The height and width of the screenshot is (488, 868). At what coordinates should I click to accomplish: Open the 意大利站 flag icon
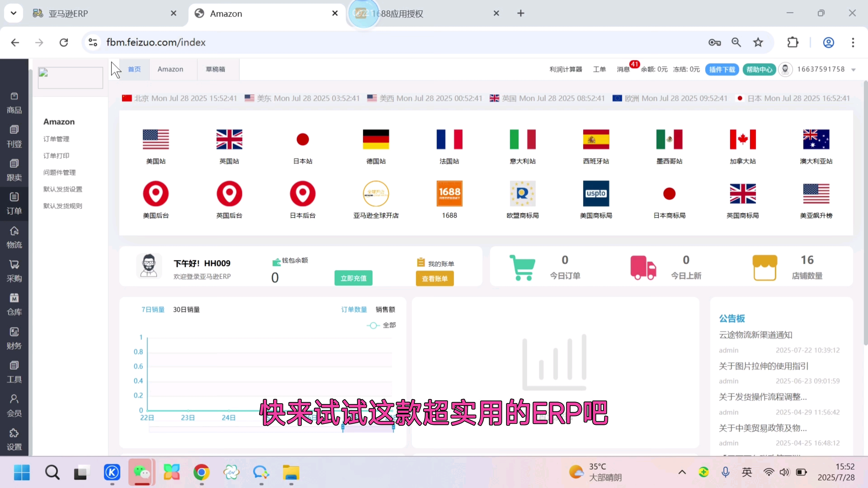523,139
